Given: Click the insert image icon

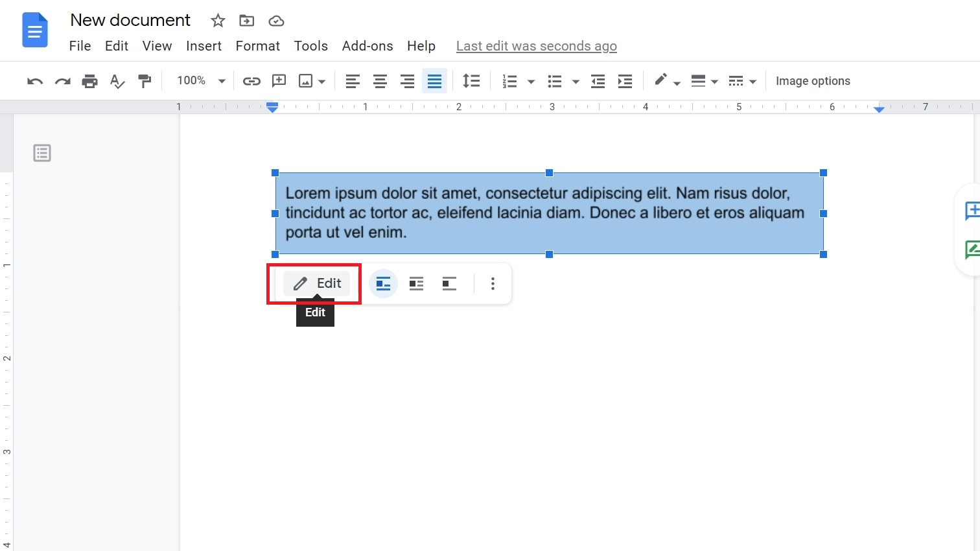Looking at the screenshot, I should click(x=306, y=80).
